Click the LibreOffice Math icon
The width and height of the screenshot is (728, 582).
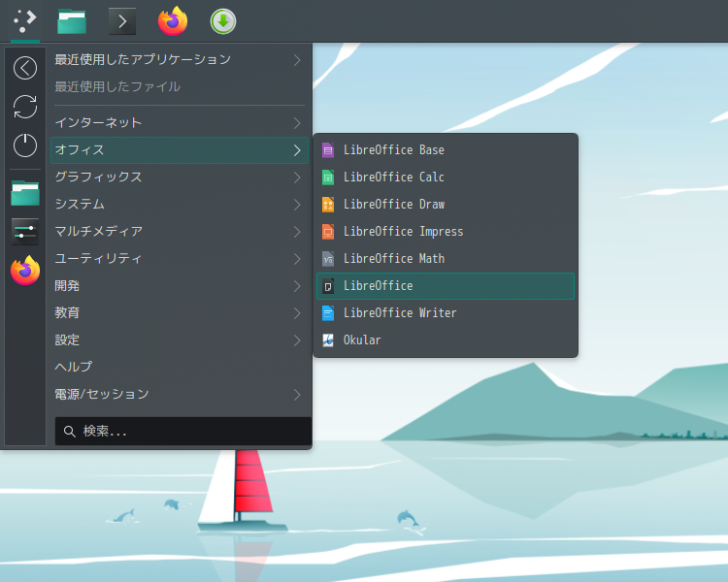point(328,259)
